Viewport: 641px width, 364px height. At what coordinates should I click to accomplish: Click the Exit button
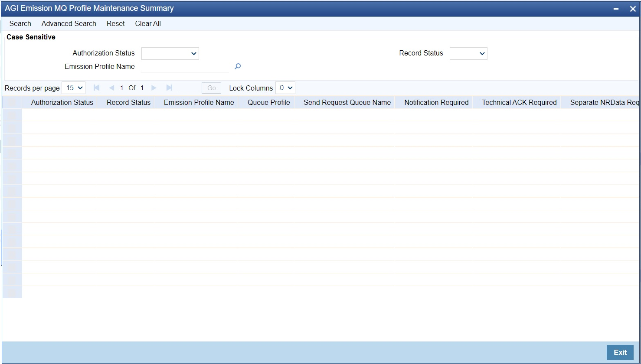click(x=620, y=352)
